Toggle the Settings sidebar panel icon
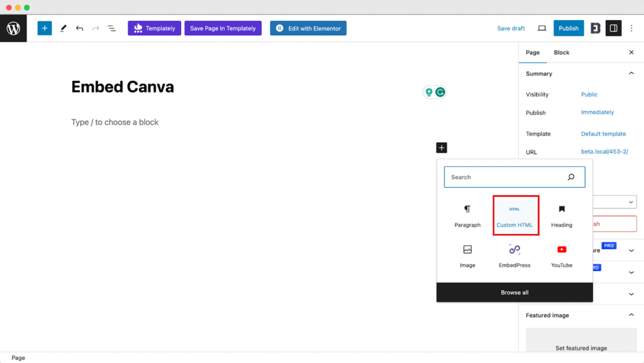This screenshot has height=363, width=644. pos(613,28)
